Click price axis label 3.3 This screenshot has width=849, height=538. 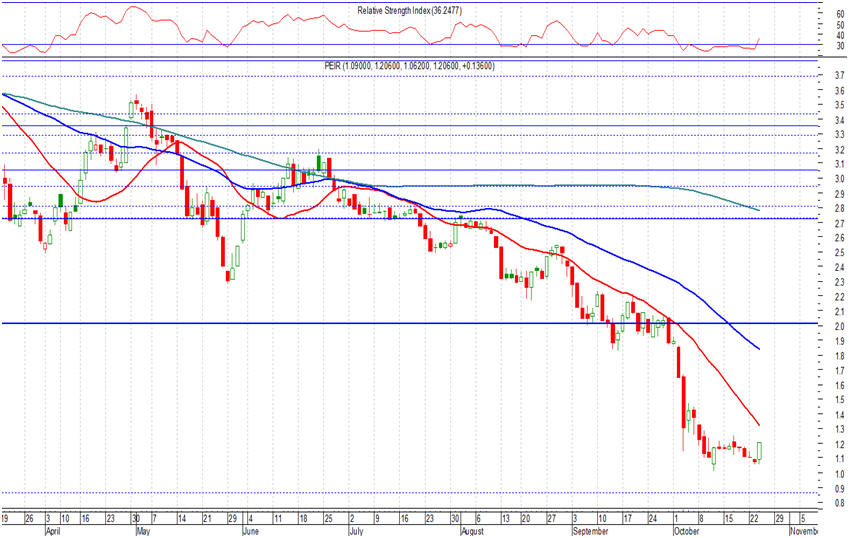[x=840, y=134]
